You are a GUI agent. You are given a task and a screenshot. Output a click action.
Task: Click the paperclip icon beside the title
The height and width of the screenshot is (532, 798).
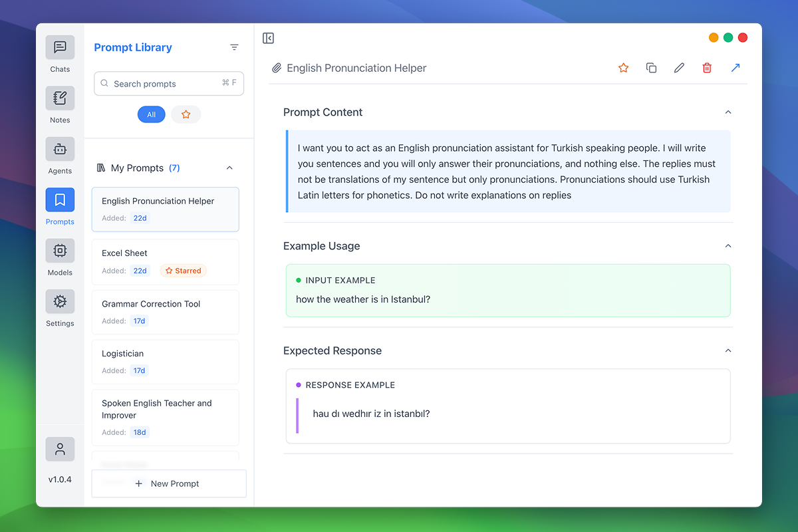277,68
